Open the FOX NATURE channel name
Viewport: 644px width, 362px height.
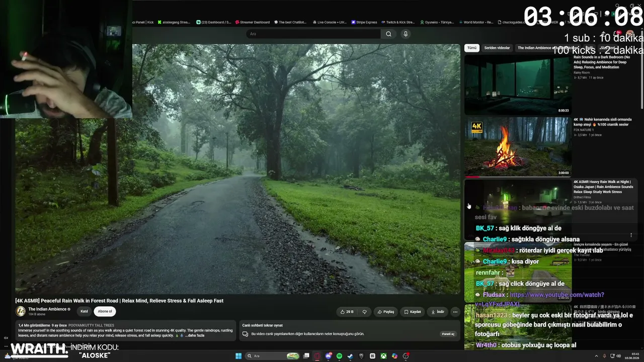(x=584, y=130)
